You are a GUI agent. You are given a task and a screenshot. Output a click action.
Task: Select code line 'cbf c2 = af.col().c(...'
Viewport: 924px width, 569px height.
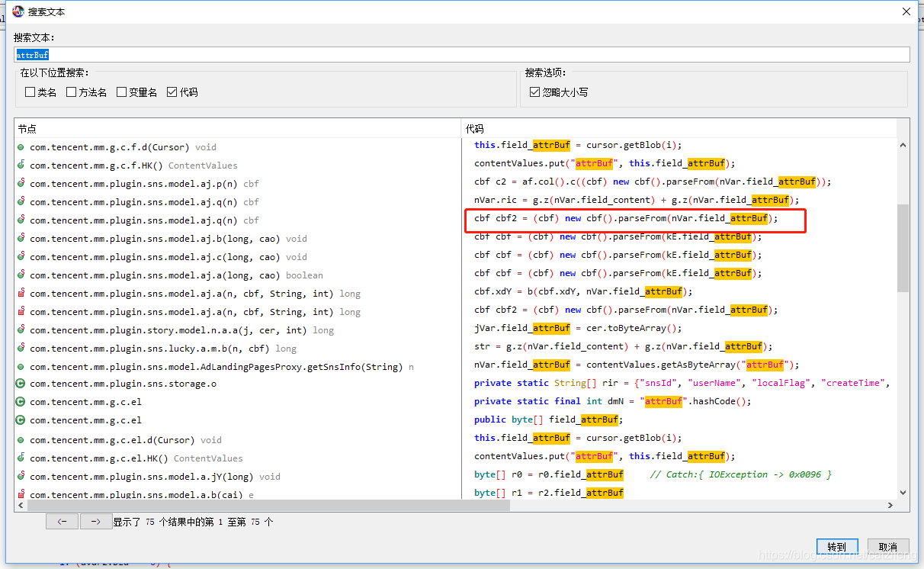click(x=653, y=182)
